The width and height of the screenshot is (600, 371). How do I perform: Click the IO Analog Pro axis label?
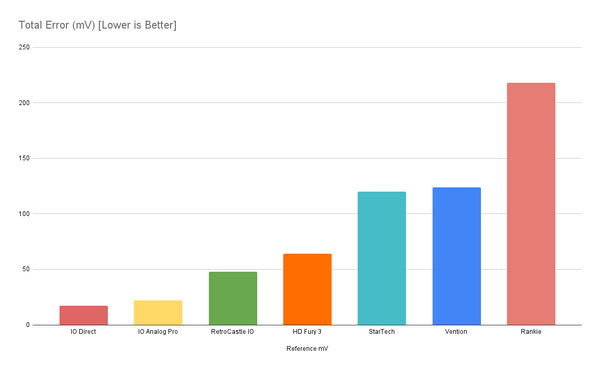coord(158,332)
